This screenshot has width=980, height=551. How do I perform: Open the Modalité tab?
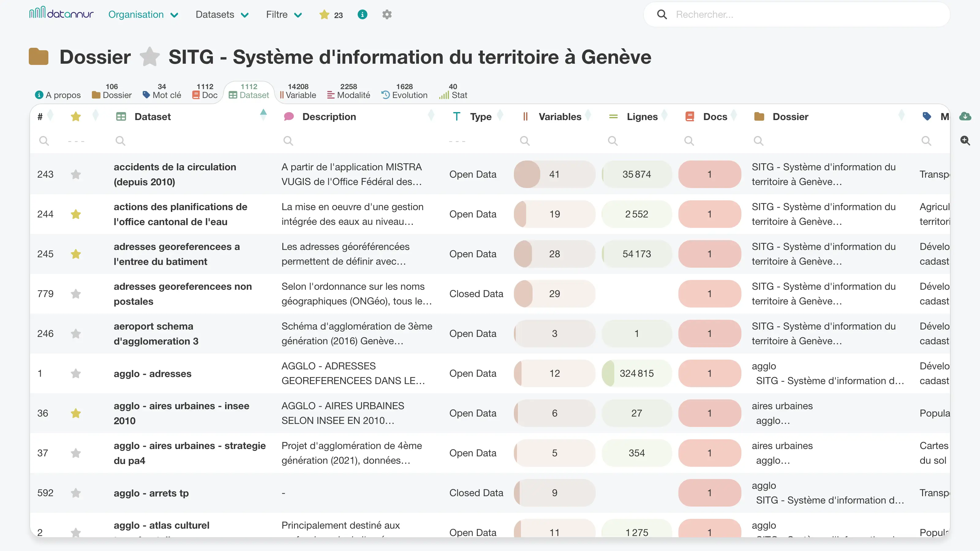click(x=349, y=91)
